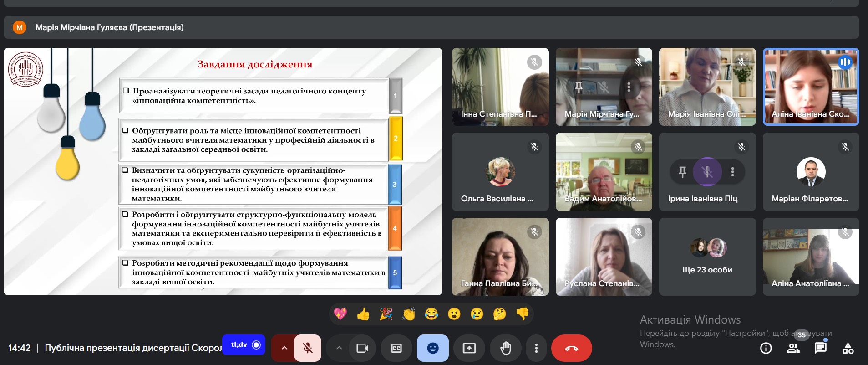This screenshot has height=365, width=868.
Task: Toggle closed captions
Action: (x=396, y=348)
